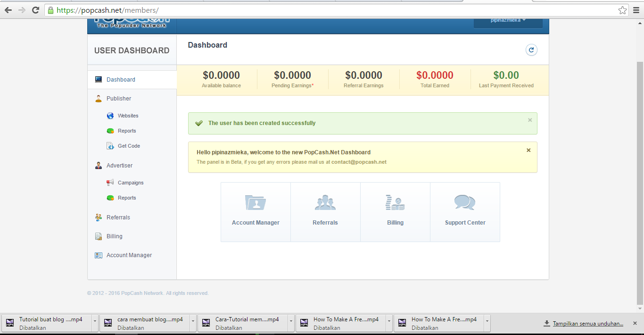Click the Websites globe icon
Screen dimensions: 644x335
(x=110, y=116)
